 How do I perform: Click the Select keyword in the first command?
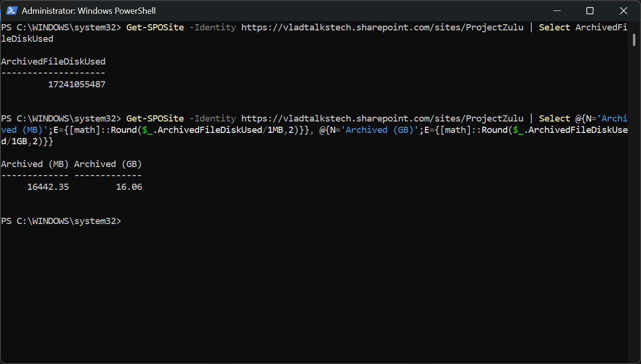[x=555, y=28]
